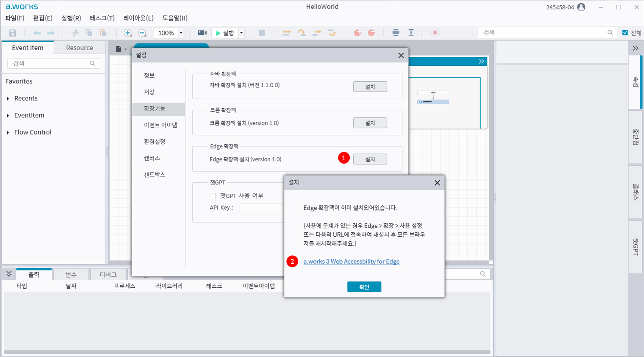Open the zoom percentage dropdown

181,33
